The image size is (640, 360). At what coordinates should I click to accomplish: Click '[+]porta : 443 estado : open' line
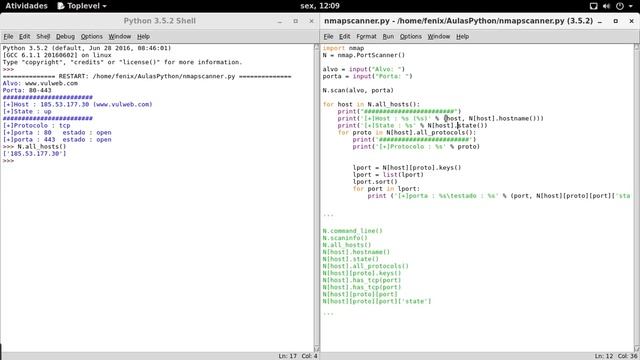pyautogui.click(x=57, y=140)
